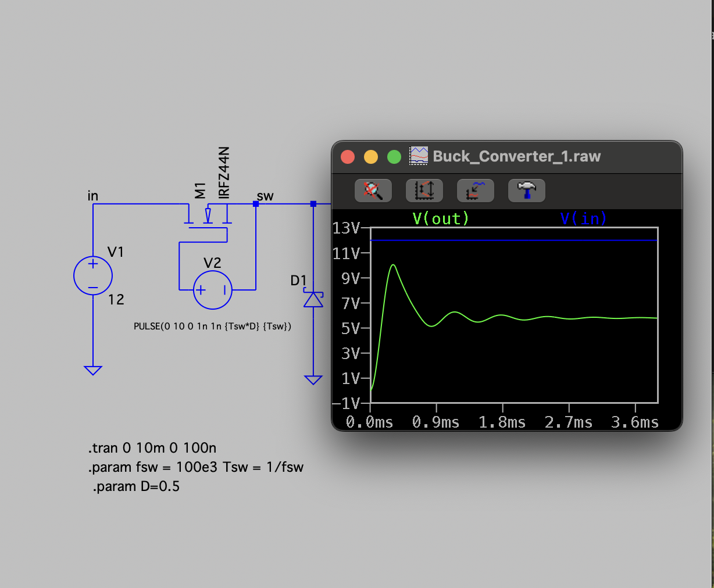Select the blue V(in) trace label
714x588 pixels.
(583, 218)
